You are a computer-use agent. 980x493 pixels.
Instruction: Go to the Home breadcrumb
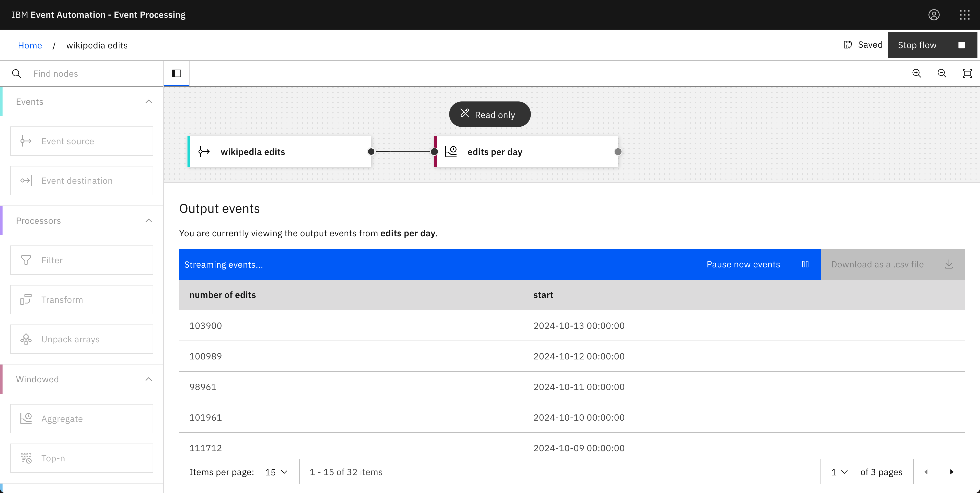click(x=30, y=45)
